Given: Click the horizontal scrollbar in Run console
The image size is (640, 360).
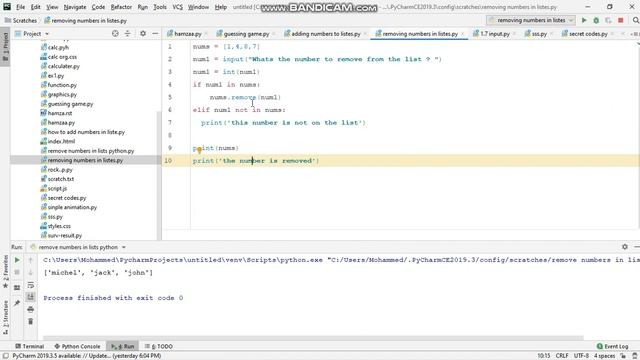Looking at the screenshot, I should click(x=313, y=338).
